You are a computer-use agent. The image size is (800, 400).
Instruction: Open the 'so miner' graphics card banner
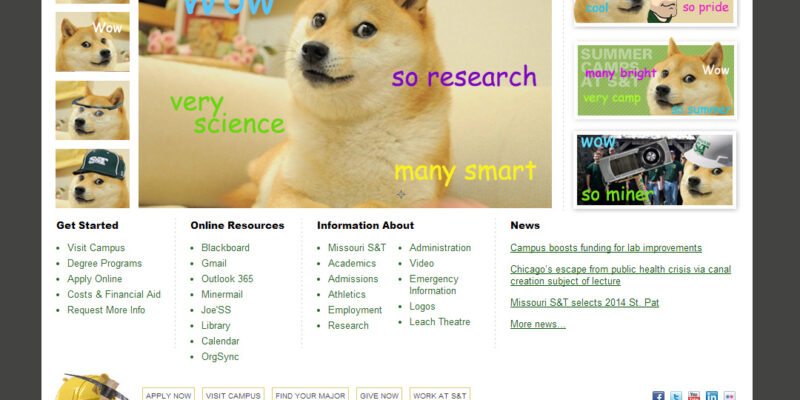coord(656,170)
